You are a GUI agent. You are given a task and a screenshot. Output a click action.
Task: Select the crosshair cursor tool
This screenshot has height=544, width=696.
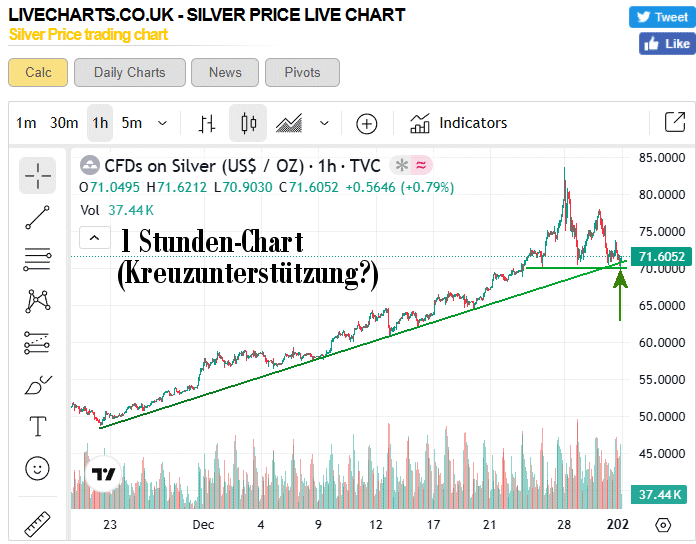[x=38, y=175]
